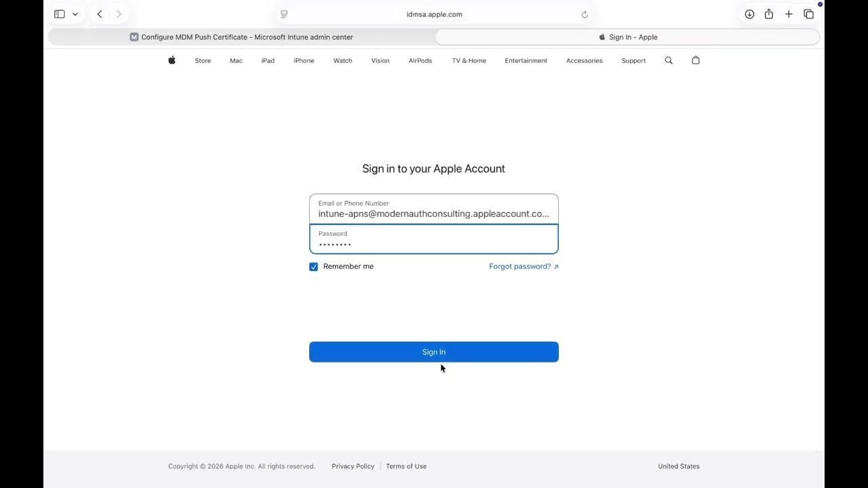
Task: Click the Password field
Action: pos(434,239)
